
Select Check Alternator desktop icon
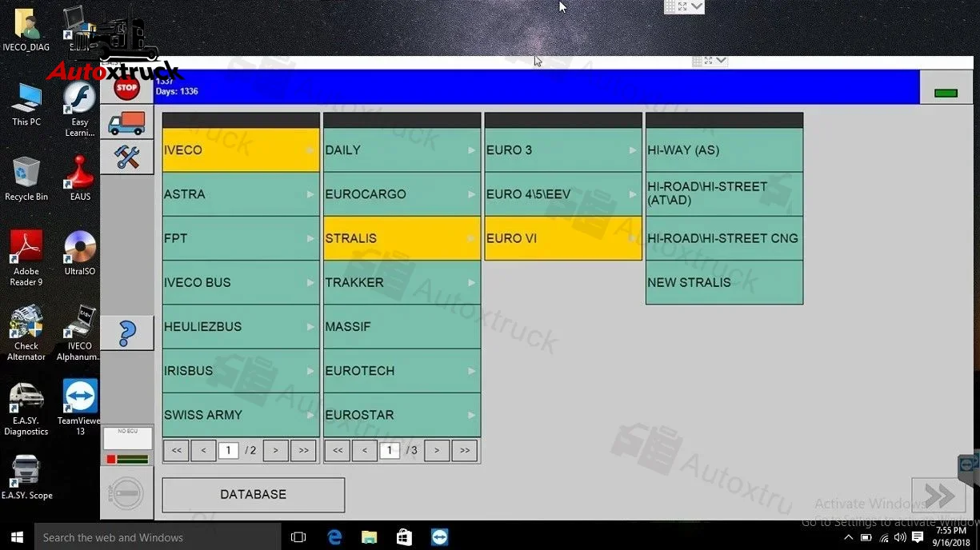26,333
